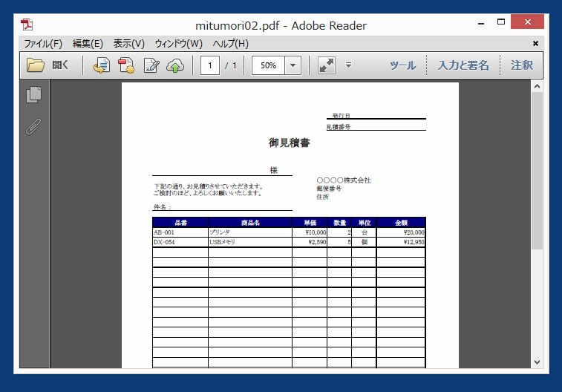Image resolution: width=562 pixels, height=392 pixels.
Task: Click the 商品名 column header
Action: click(x=250, y=223)
